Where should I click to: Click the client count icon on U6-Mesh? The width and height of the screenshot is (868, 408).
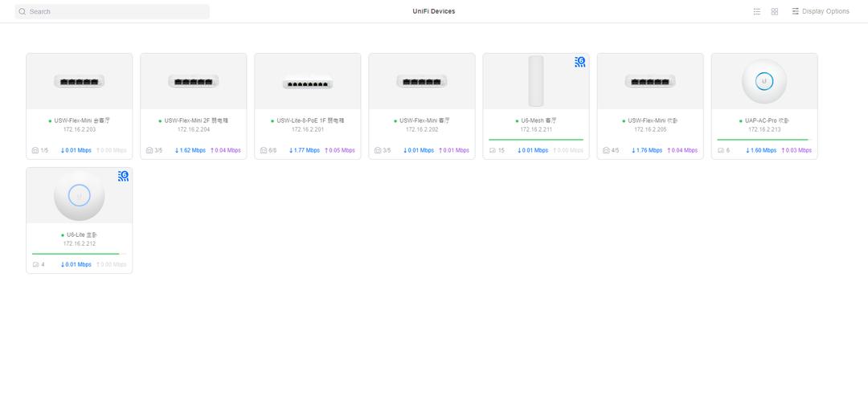[493, 150]
